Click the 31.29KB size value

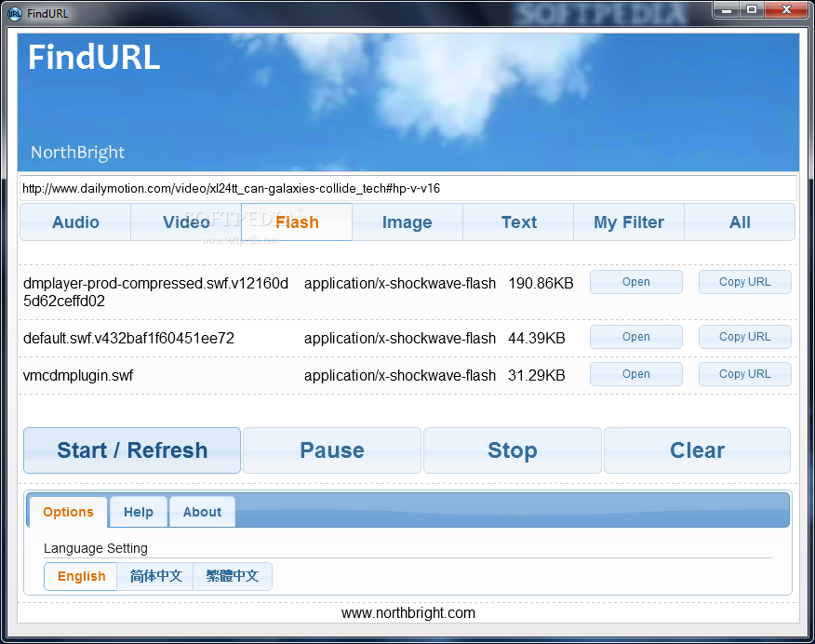(537, 375)
